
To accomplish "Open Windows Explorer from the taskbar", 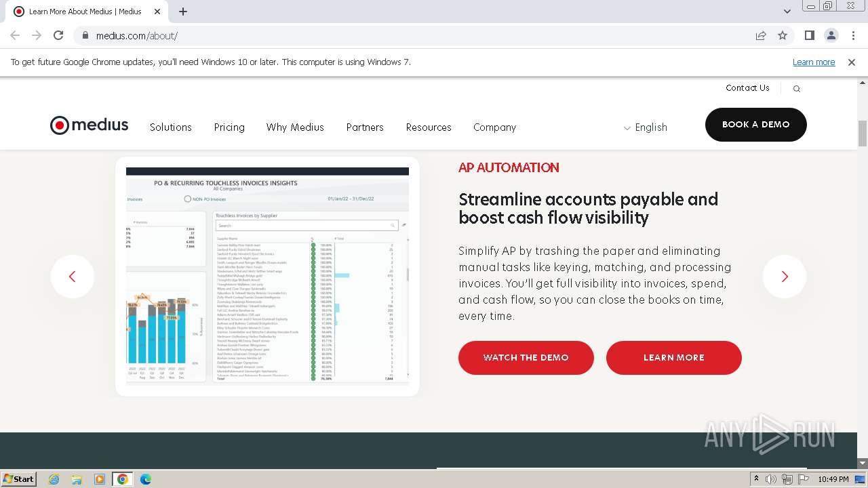I will pos(77,479).
